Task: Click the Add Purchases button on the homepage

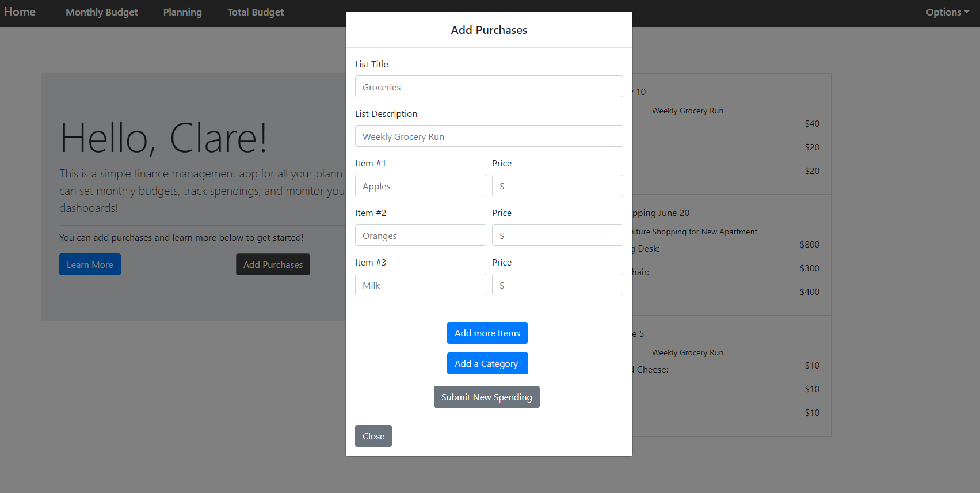Action: (273, 264)
